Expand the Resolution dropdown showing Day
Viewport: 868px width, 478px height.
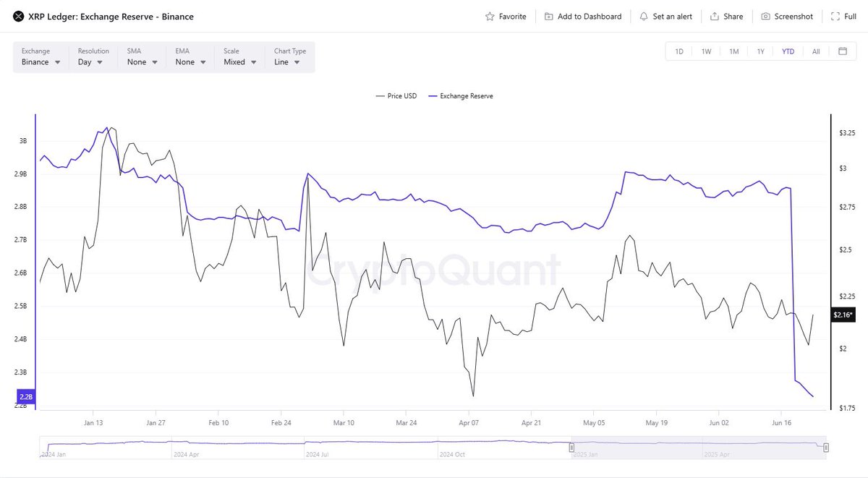click(90, 61)
